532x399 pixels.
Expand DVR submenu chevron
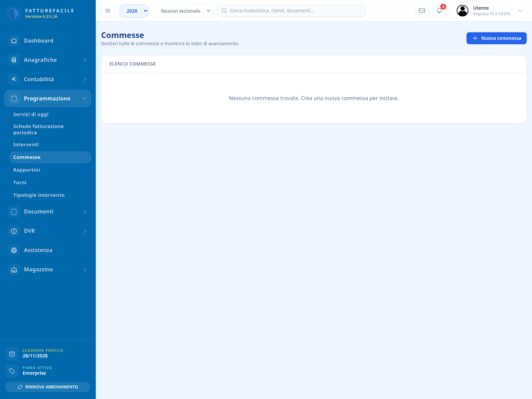(x=85, y=231)
